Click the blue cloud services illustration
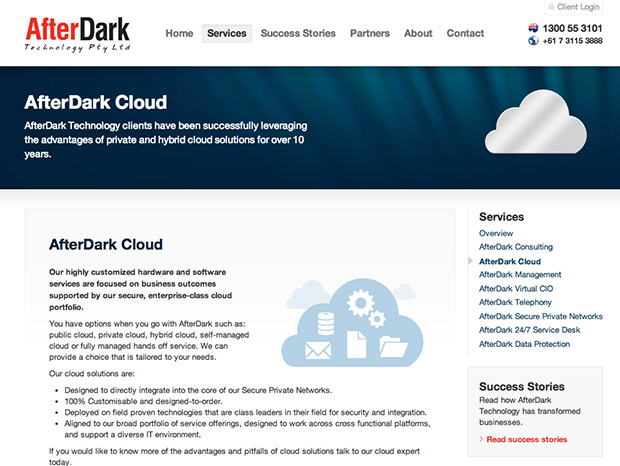This screenshot has height=466, width=620. tap(352, 323)
